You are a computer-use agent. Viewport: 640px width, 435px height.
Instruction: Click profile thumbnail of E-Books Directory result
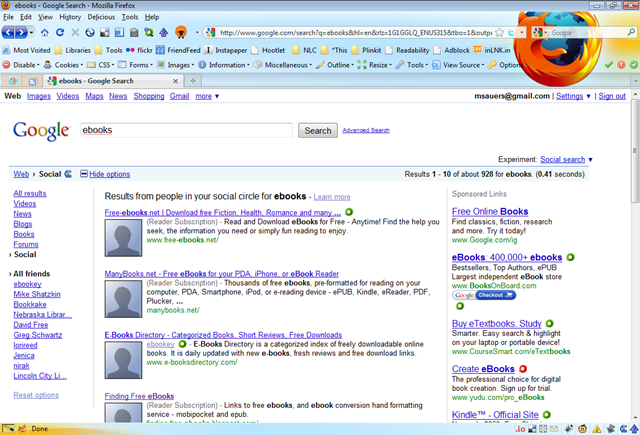coord(123,360)
